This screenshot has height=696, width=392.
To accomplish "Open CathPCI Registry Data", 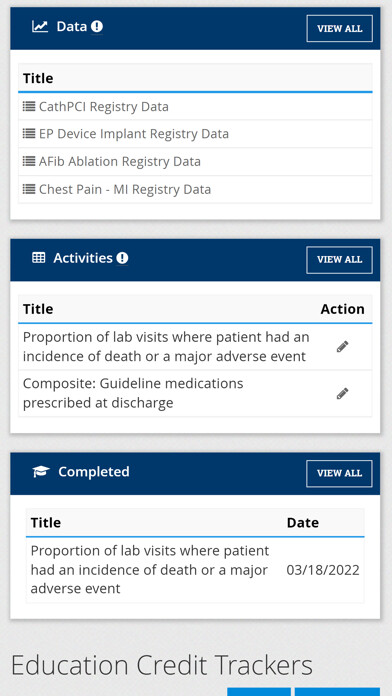I will point(103,107).
